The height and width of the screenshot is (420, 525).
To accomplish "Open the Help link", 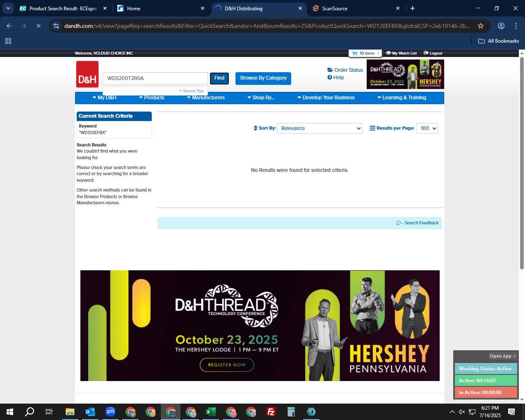I will 336,78.
